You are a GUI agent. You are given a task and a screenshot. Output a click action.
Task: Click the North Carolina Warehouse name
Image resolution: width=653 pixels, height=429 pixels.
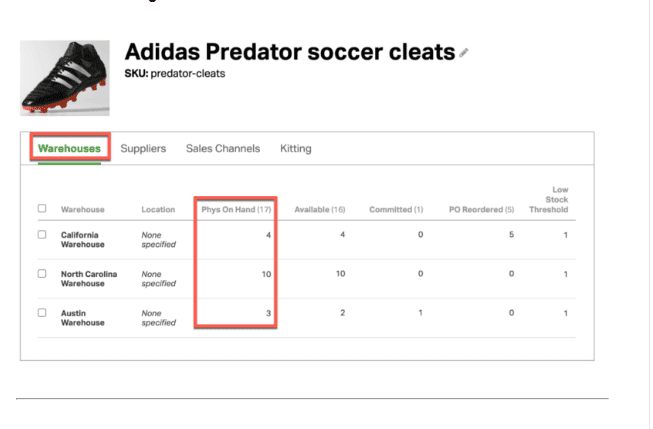tap(89, 279)
